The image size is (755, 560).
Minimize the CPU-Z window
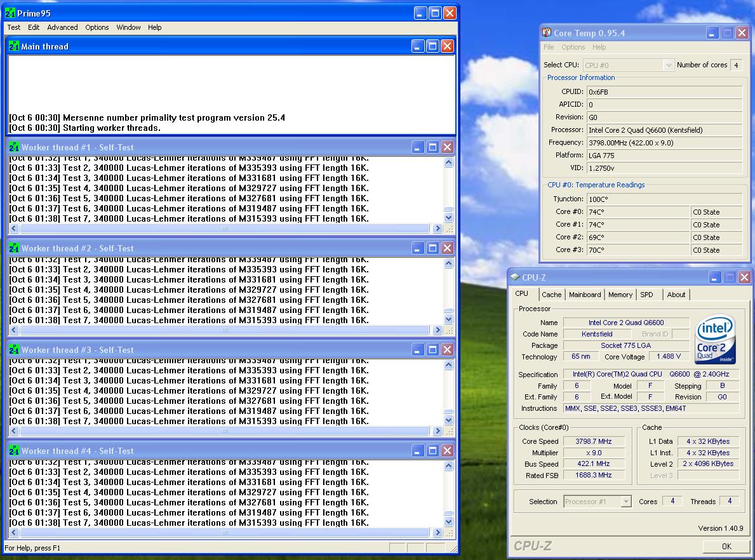715,277
